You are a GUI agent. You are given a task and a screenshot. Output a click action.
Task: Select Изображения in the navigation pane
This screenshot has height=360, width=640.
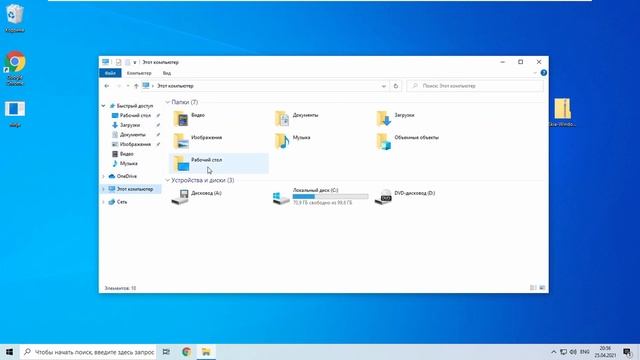[x=131, y=144]
